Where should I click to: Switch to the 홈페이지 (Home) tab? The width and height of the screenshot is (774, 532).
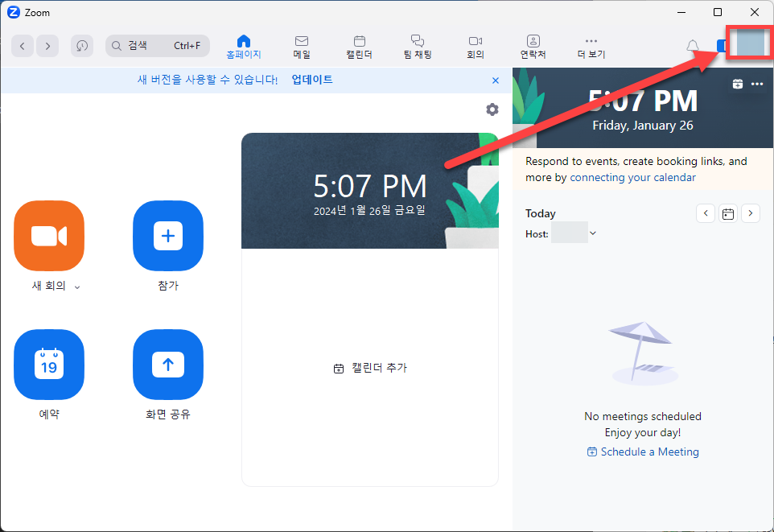click(243, 46)
